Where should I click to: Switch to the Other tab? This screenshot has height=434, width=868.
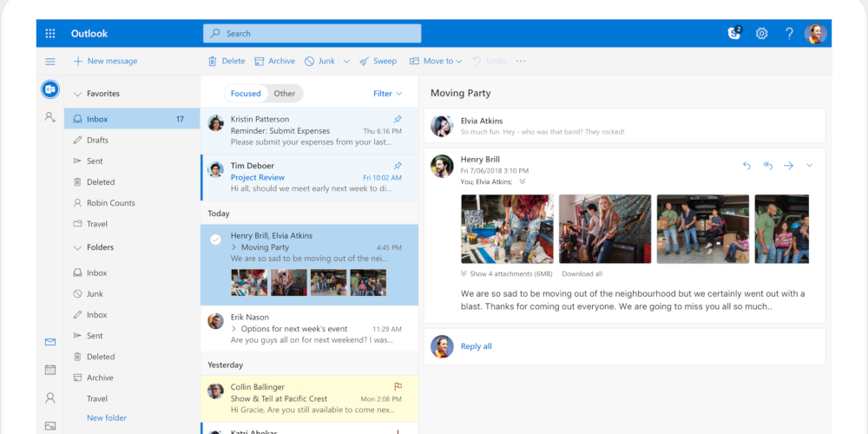[x=285, y=94]
